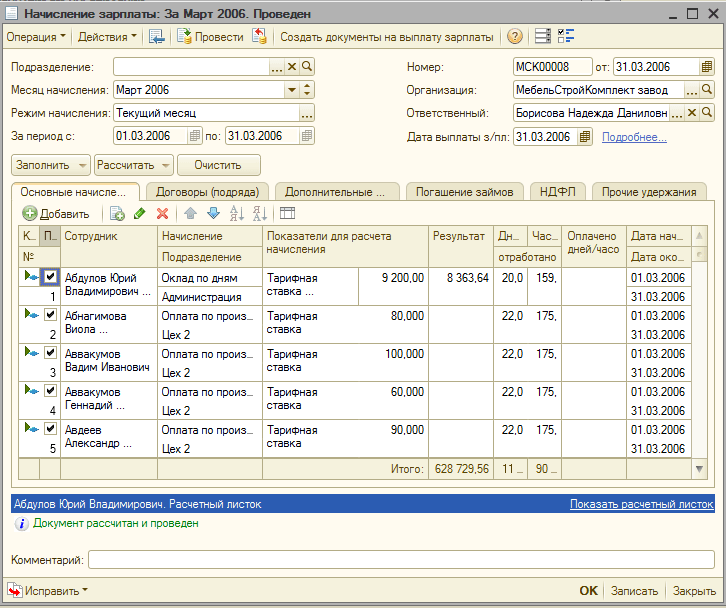Move row down with blue arrow
This screenshot has width=726, height=608.
point(212,213)
